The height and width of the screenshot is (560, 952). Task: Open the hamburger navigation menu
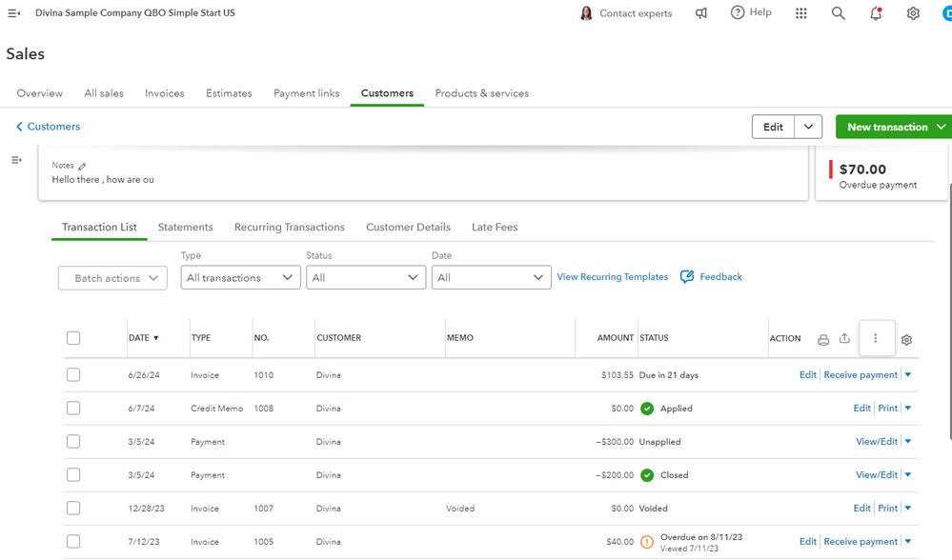point(13,13)
